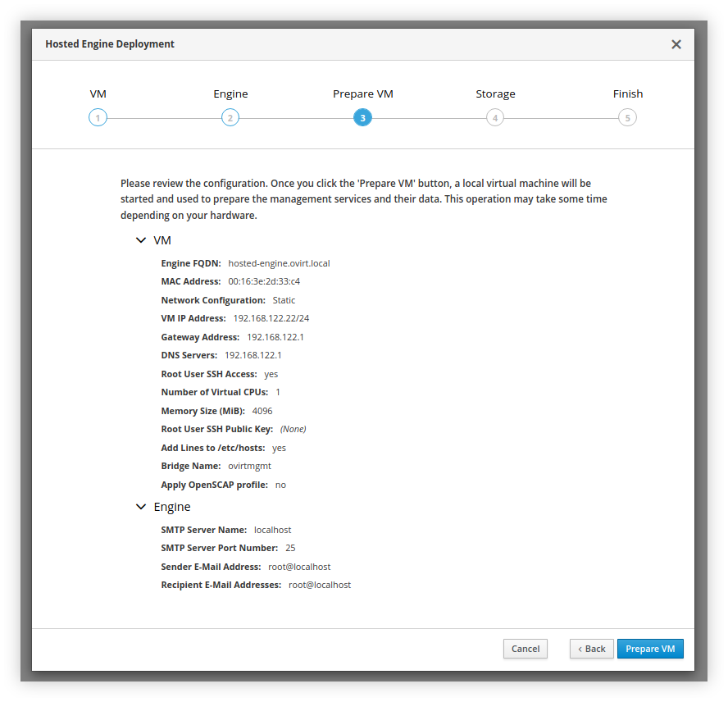Click the VM IP Address value

tap(271, 318)
